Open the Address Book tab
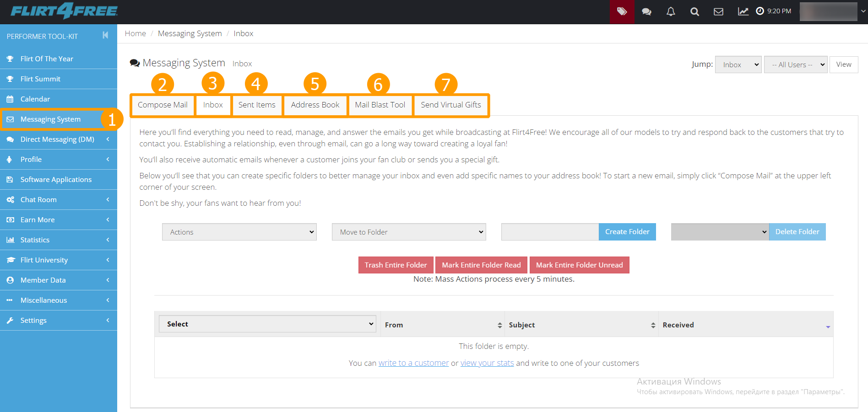Image resolution: width=868 pixels, height=412 pixels. 315,105
